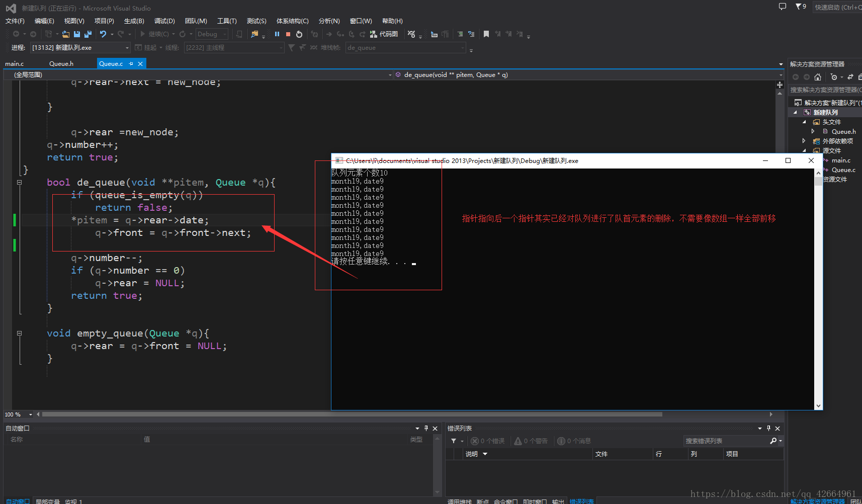Open the stack frame dropdown de_queue
862x504 pixels.
click(x=406, y=48)
